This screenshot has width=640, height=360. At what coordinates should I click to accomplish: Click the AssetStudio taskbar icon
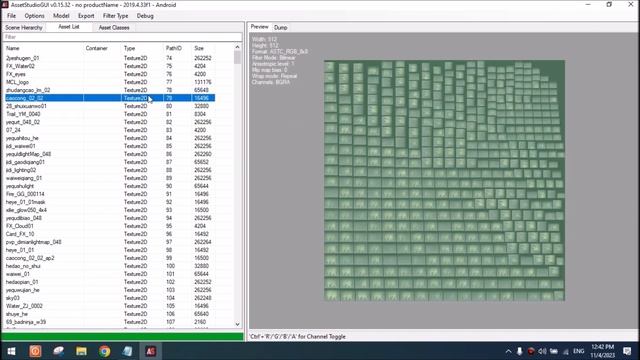(x=151, y=351)
